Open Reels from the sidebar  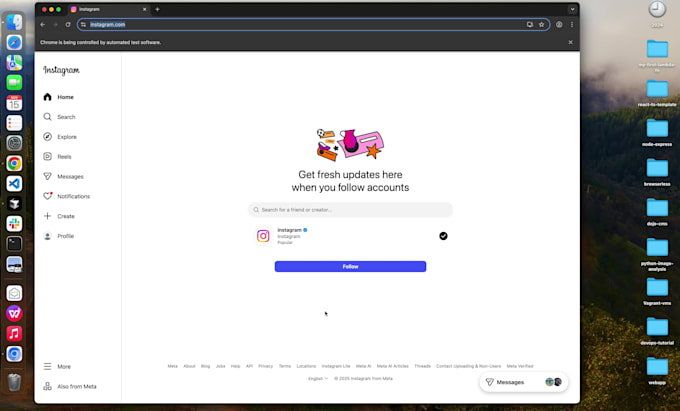(x=57, y=157)
